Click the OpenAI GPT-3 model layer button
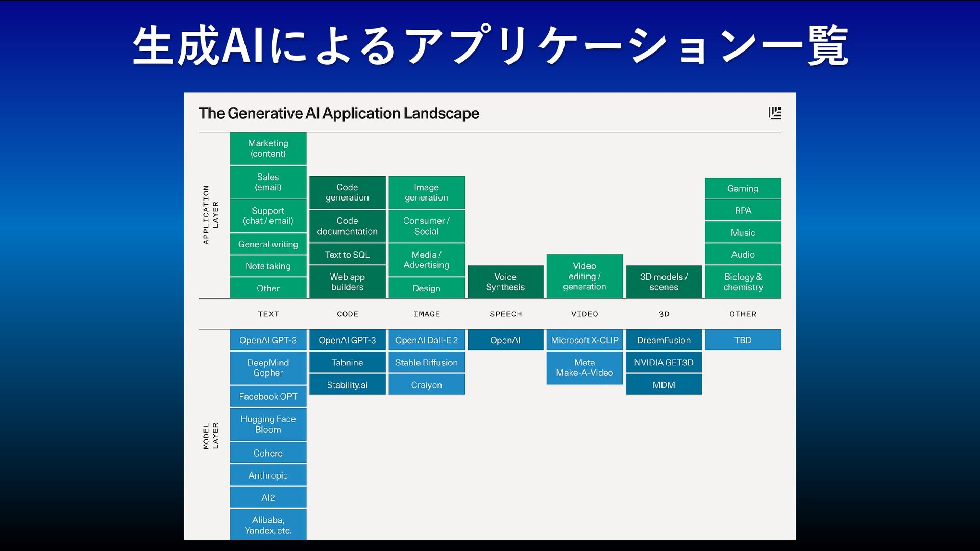Screen dimensions: 980x551 click(268, 340)
